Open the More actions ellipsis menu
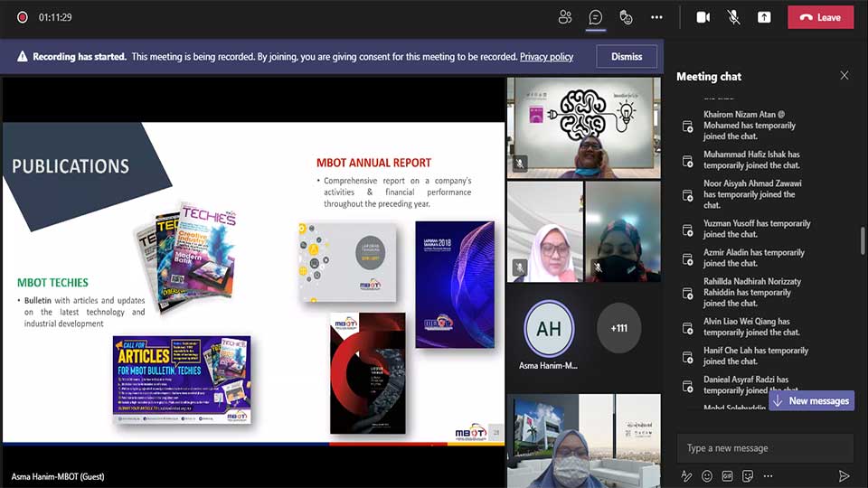Viewport: 868px width, 488px height. [656, 17]
